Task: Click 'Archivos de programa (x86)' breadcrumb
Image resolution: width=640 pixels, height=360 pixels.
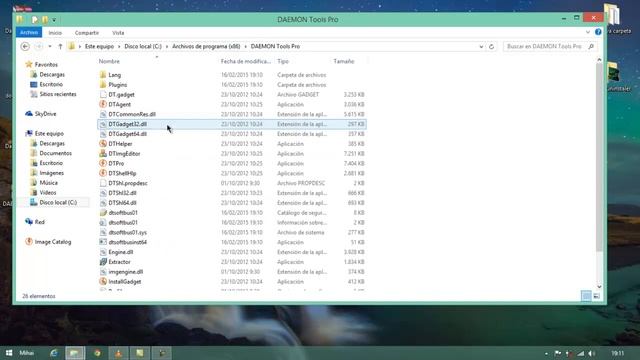Action: [206, 47]
